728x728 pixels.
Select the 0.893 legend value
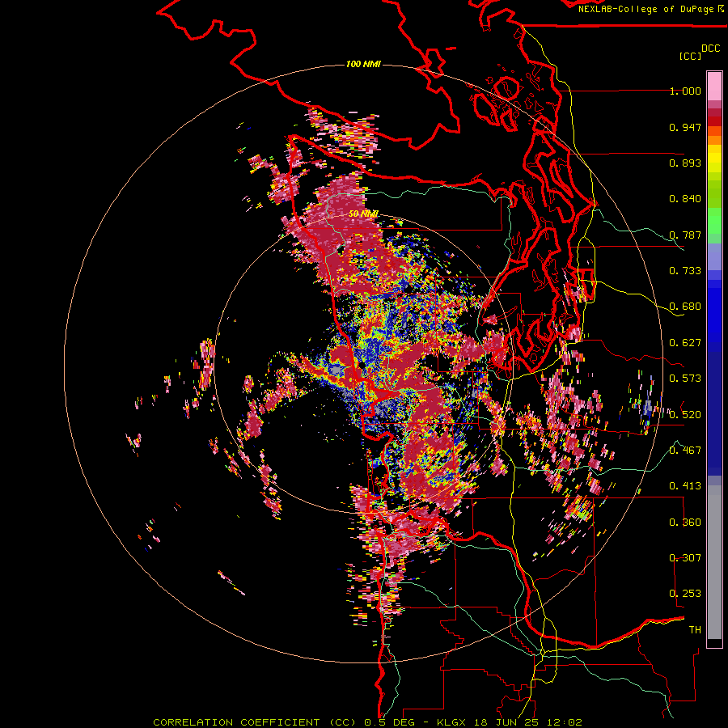point(685,163)
